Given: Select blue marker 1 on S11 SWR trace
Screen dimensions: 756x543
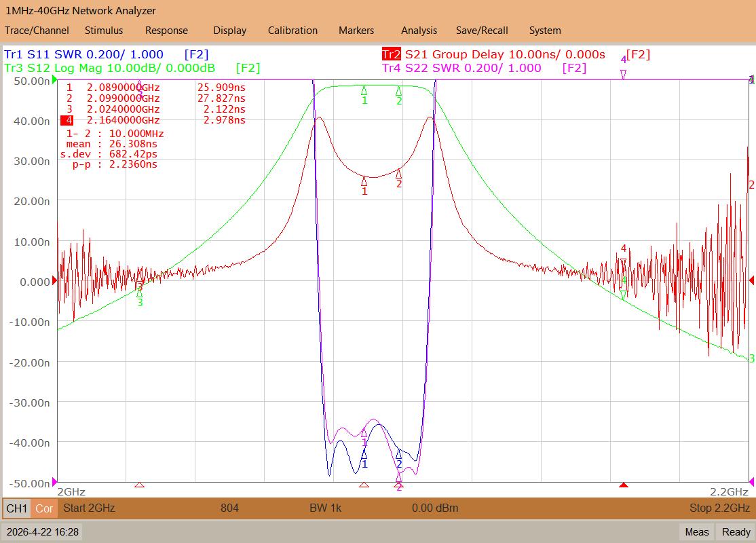Looking at the screenshot, I should point(364,454).
